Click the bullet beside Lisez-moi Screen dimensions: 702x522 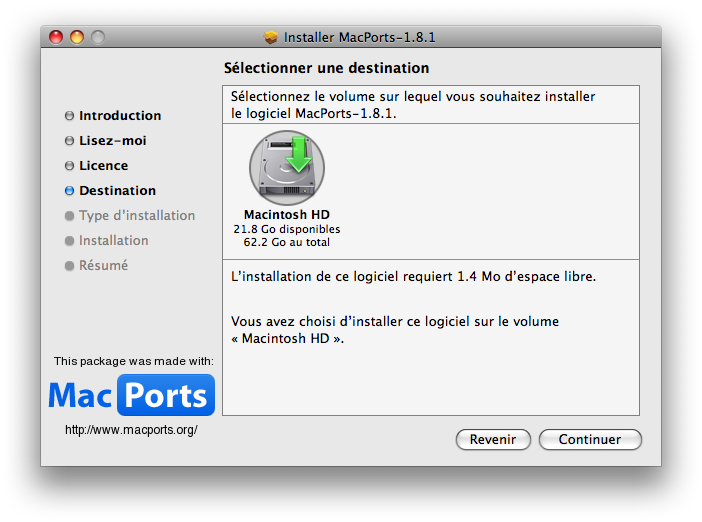pos(69,141)
